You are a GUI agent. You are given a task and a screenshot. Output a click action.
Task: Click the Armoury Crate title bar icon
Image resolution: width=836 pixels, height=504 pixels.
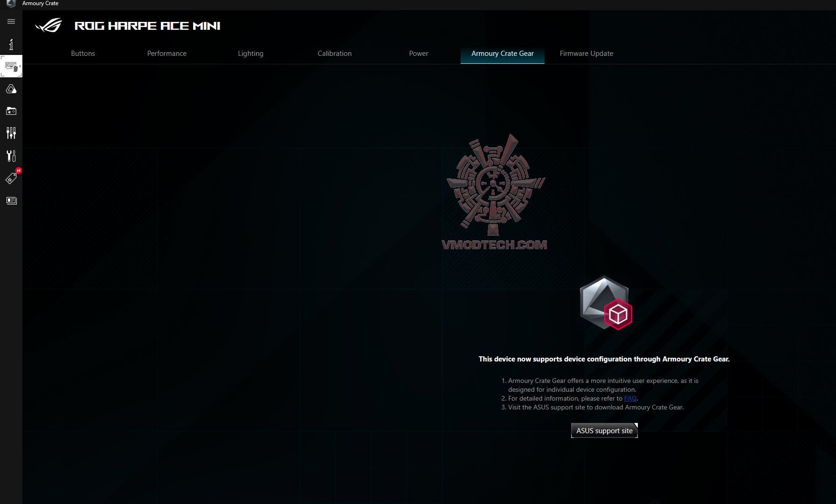click(11, 4)
